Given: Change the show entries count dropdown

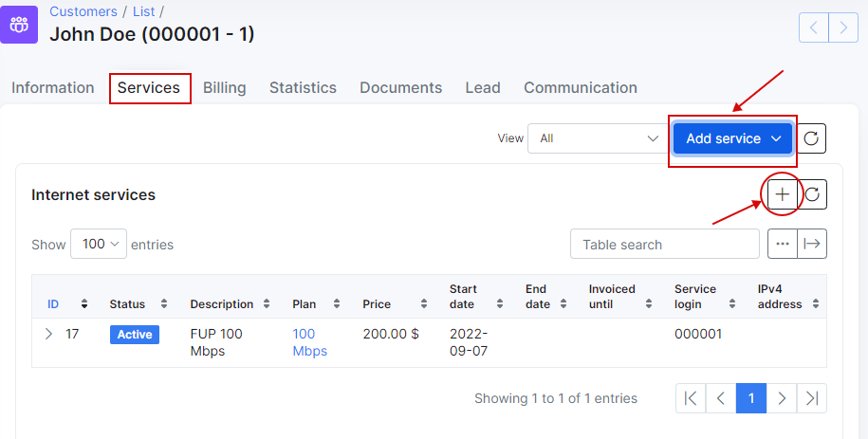Looking at the screenshot, I should click(99, 244).
